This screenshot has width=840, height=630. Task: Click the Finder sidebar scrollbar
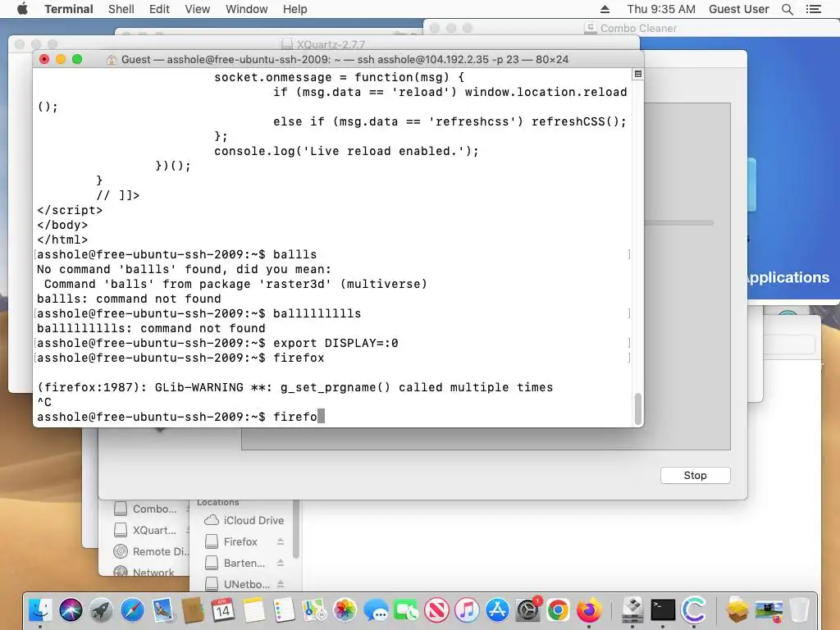[x=295, y=531]
